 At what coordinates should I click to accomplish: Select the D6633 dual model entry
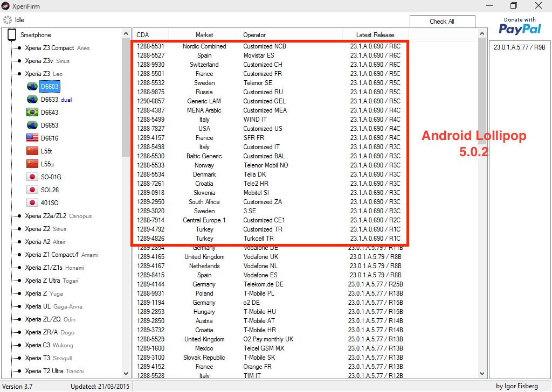tap(56, 100)
